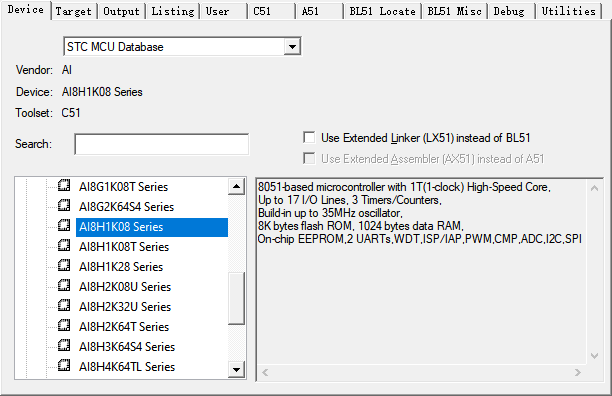Click device list scroll down arrow

tap(236, 369)
